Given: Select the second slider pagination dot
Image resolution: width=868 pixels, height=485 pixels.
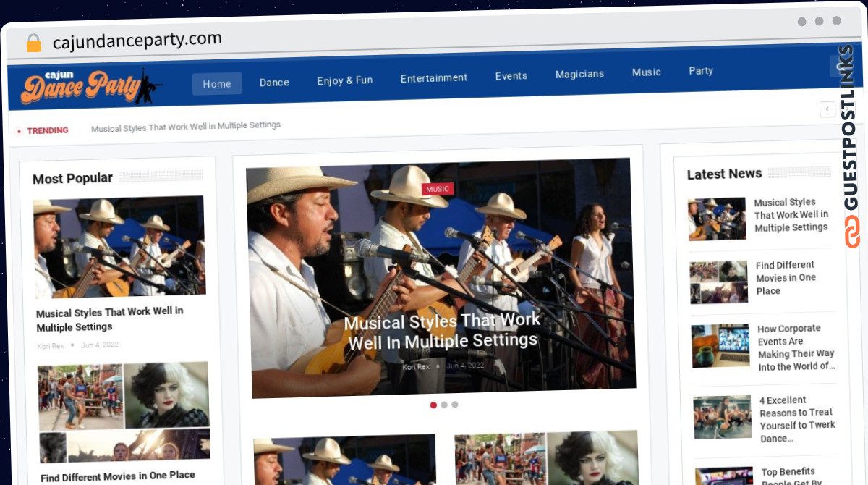Looking at the screenshot, I should (x=444, y=405).
